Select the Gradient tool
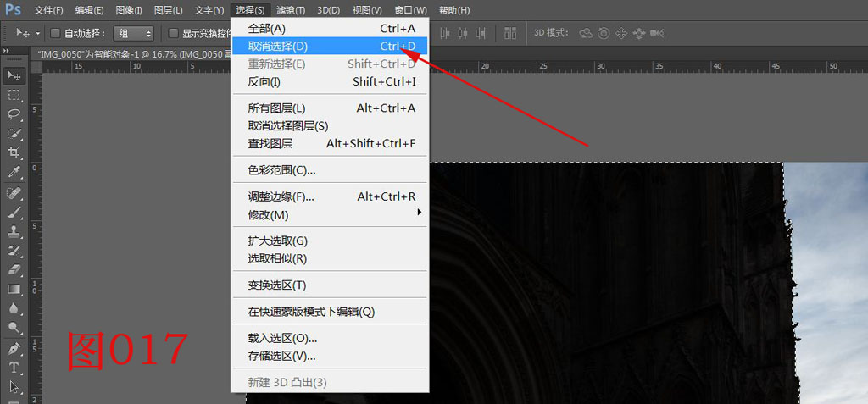This screenshot has height=404, width=868. coord(14,289)
